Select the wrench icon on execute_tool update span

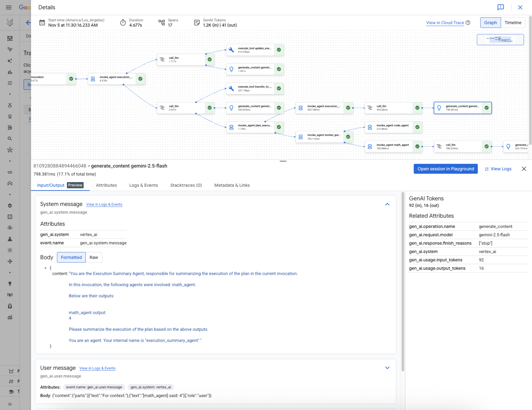click(x=232, y=50)
